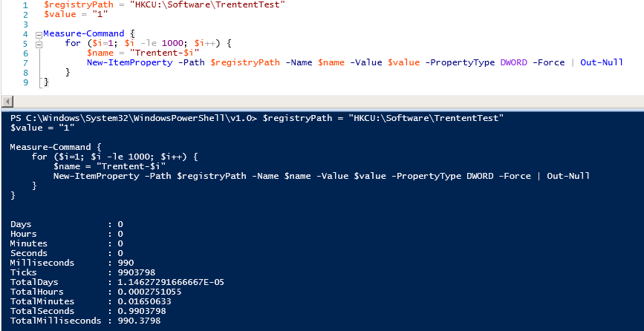Click the TotalSeconds output row
The image size is (644, 331).
[89, 311]
